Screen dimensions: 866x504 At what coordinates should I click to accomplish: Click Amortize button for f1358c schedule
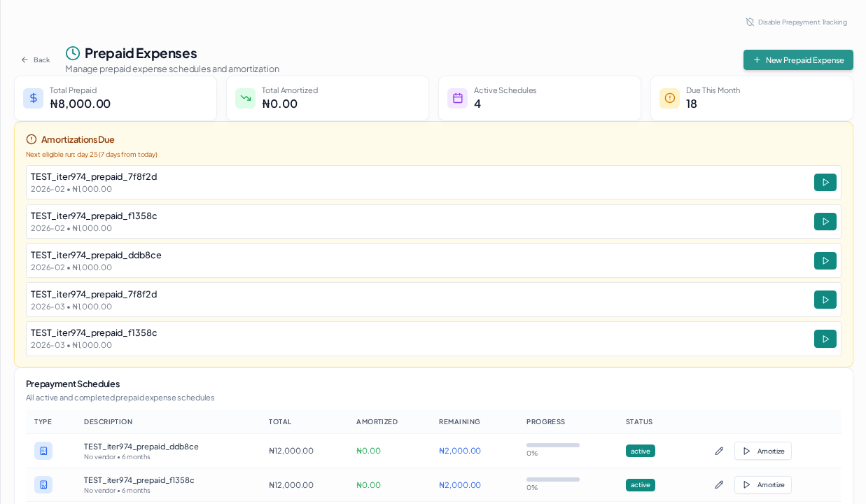[763, 484]
